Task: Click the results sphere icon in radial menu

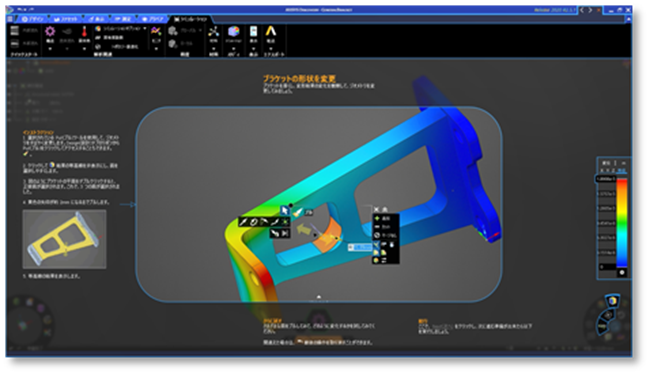Action: pyautogui.click(x=612, y=301)
